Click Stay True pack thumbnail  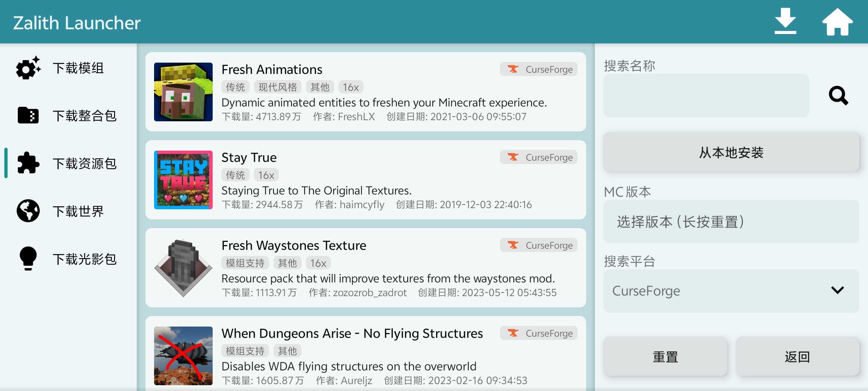(183, 180)
